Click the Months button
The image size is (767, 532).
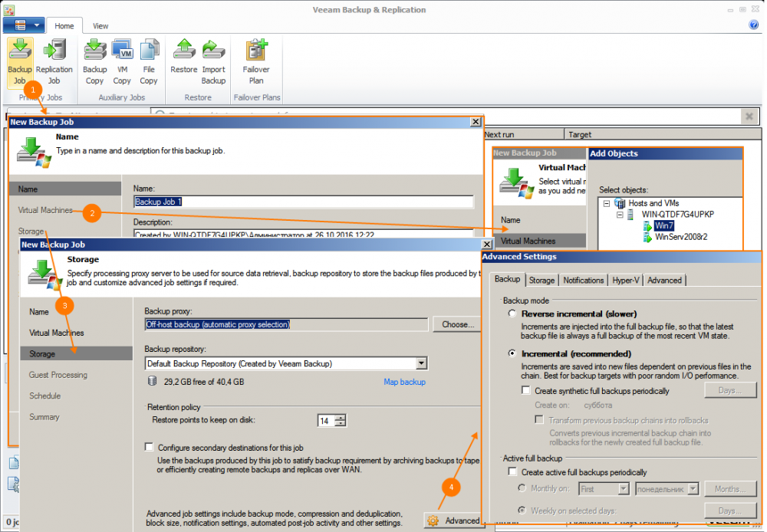point(730,488)
